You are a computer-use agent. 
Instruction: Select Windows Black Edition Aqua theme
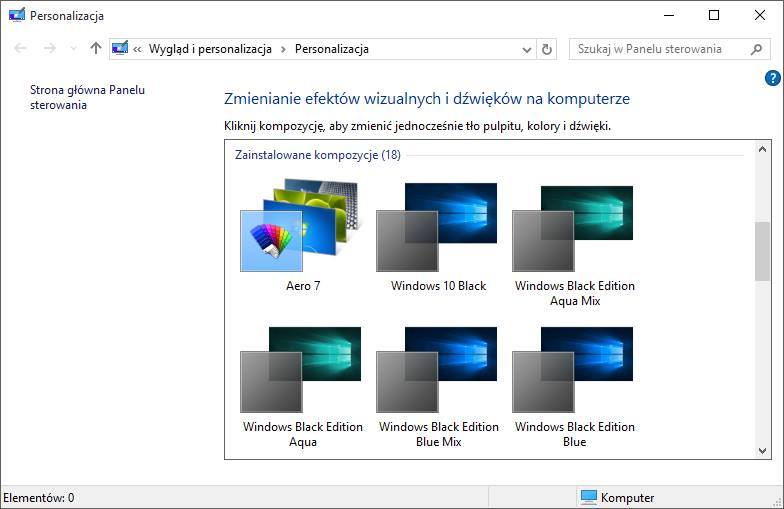tap(300, 370)
